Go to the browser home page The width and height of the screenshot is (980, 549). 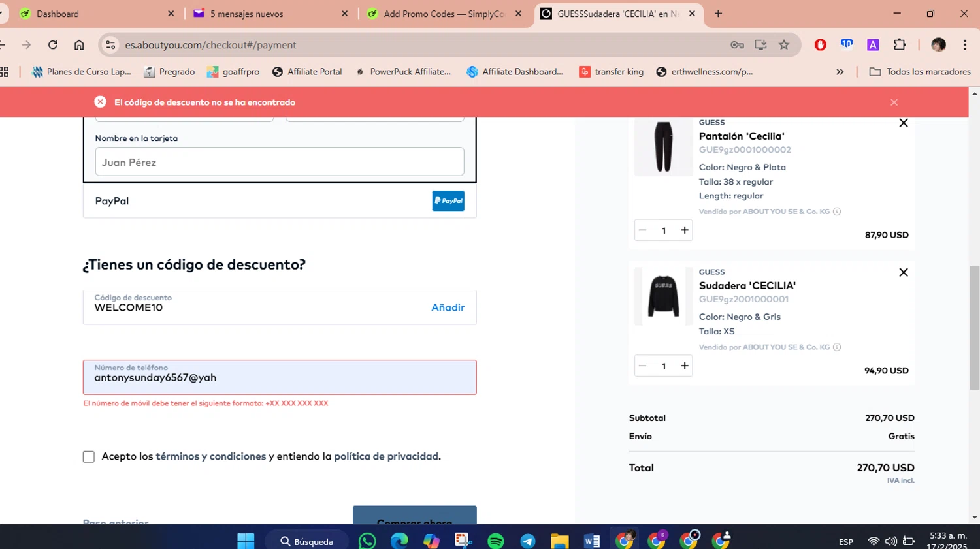(79, 45)
